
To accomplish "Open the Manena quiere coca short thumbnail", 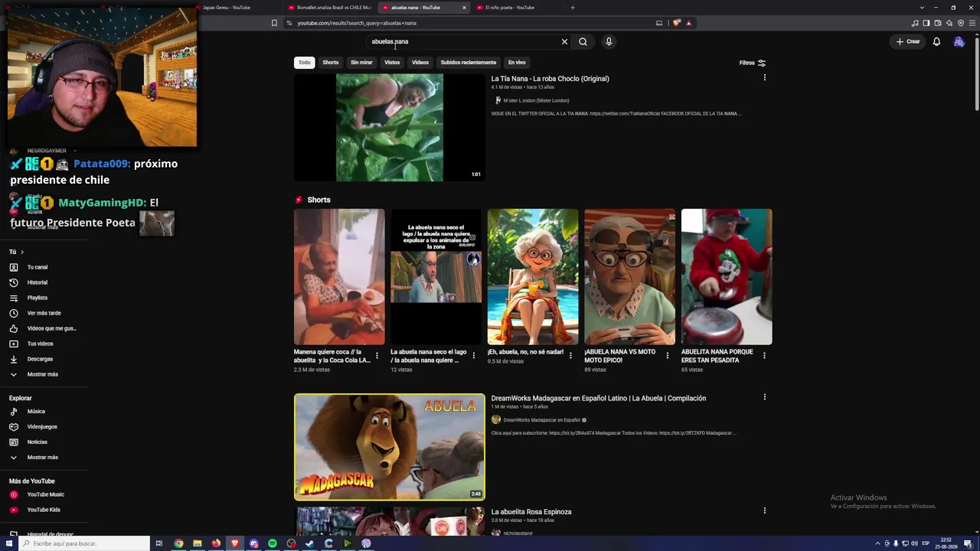I will tap(339, 277).
